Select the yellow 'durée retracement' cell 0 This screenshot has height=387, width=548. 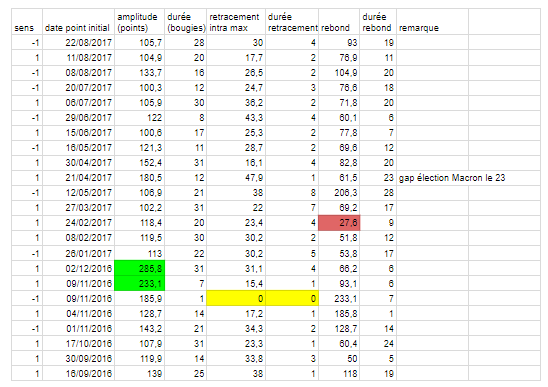coord(292,299)
